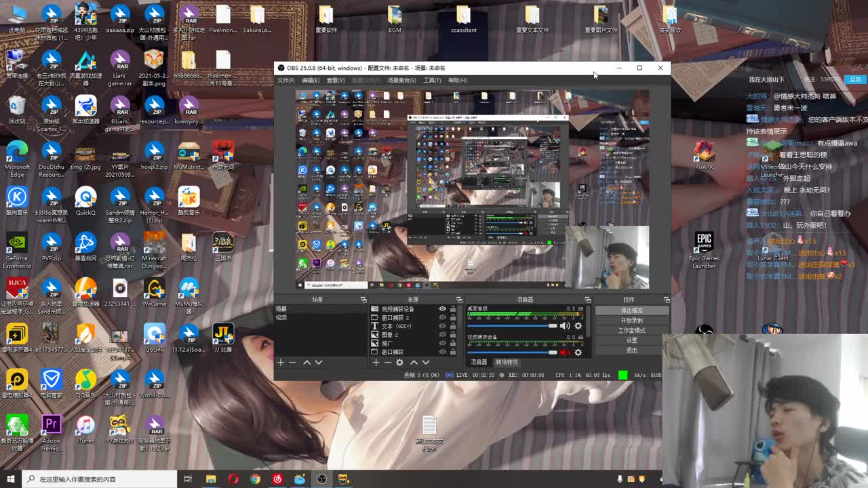Click the 停止推流 button
The height and width of the screenshot is (488, 868).
point(632,310)
